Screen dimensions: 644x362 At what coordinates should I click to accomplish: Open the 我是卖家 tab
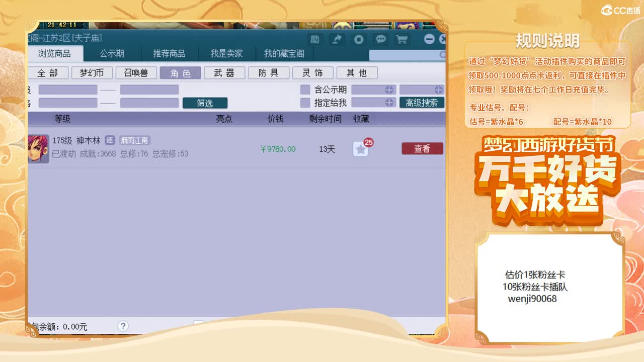pos(226,53)
